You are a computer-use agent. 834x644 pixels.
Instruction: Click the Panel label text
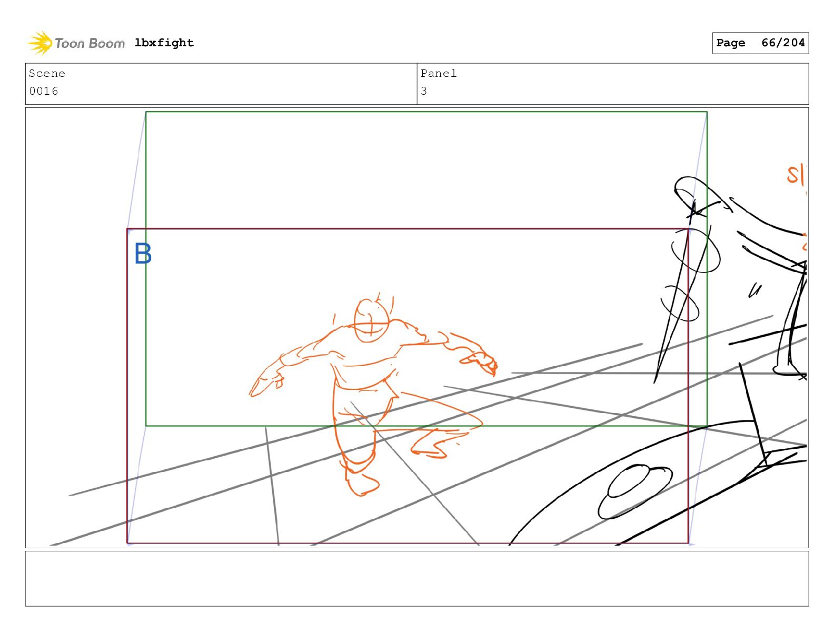point(439,74)
